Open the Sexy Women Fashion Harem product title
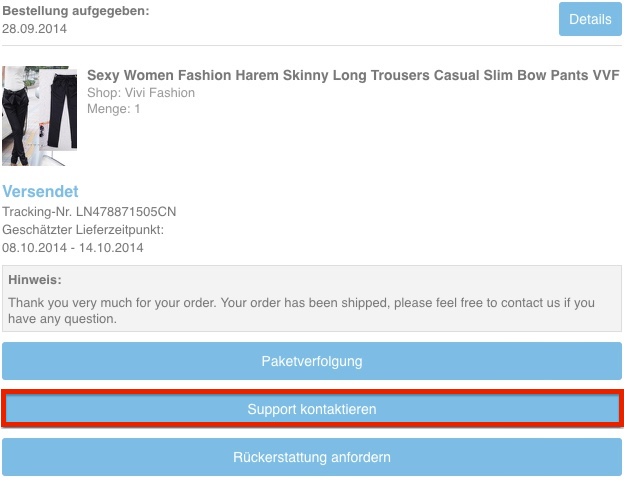630x482 pixels. point(353,75)
